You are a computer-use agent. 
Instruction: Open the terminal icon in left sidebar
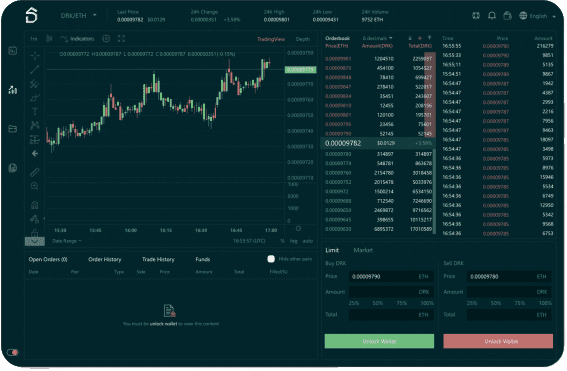pyautogui.click(x=13, y=51)
